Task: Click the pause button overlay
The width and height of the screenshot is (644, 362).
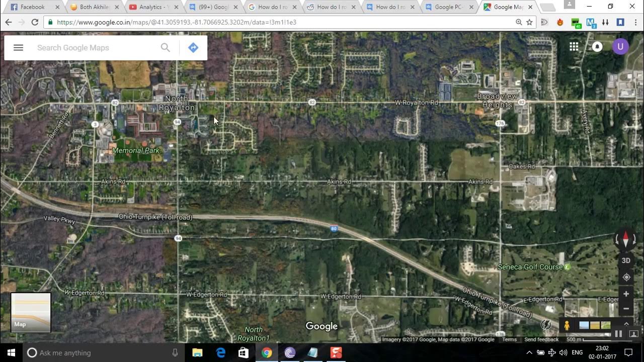Action: (618, 334)
